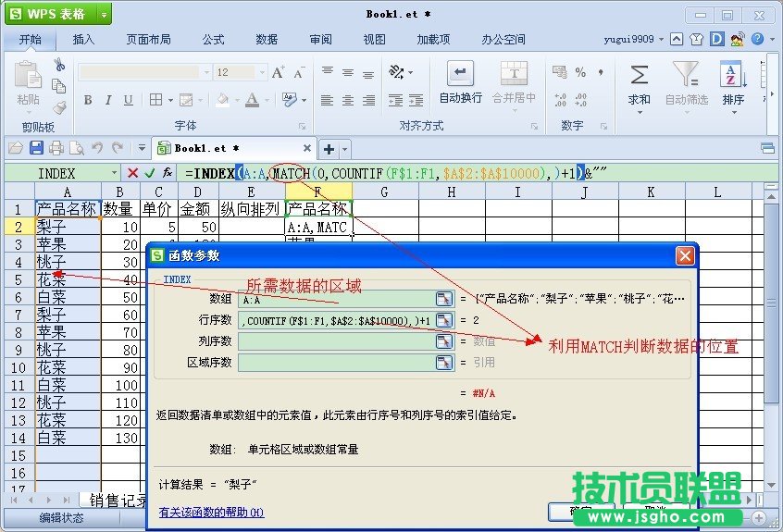This screenshot has width=783, height=532.
Task: Switch to the 插入 ribbon tab
Action: [x=83, y=40]
